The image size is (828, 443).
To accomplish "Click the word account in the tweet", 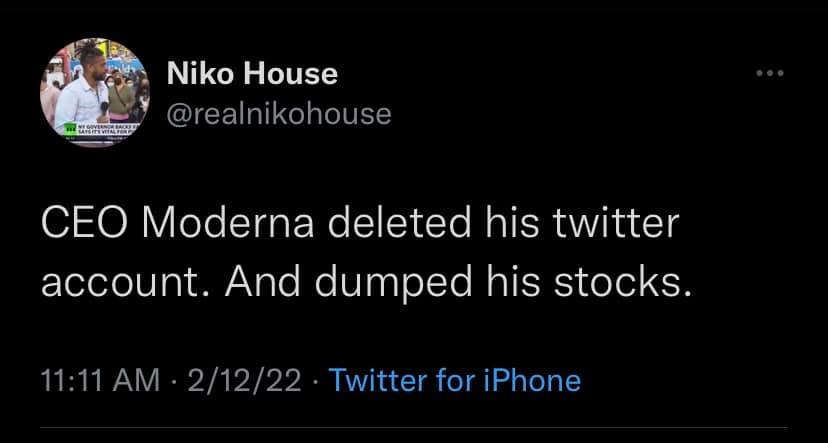I will point(120,283).
